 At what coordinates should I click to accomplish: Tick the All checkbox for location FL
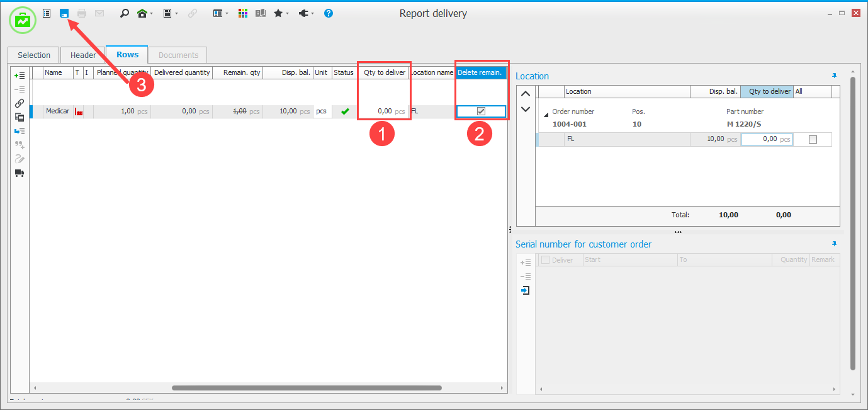point(813,139)
